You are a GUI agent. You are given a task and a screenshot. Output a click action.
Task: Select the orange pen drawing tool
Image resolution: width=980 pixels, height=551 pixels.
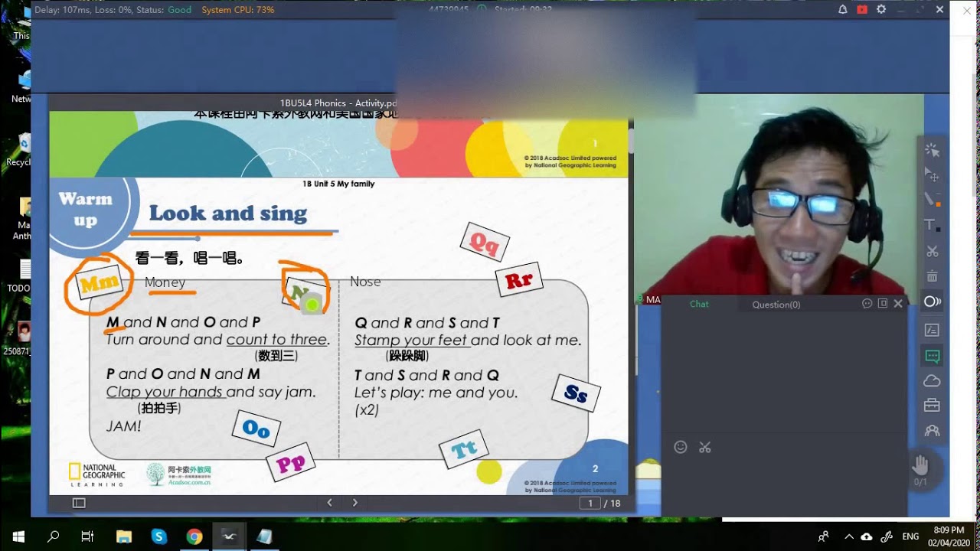click(932, 200)
